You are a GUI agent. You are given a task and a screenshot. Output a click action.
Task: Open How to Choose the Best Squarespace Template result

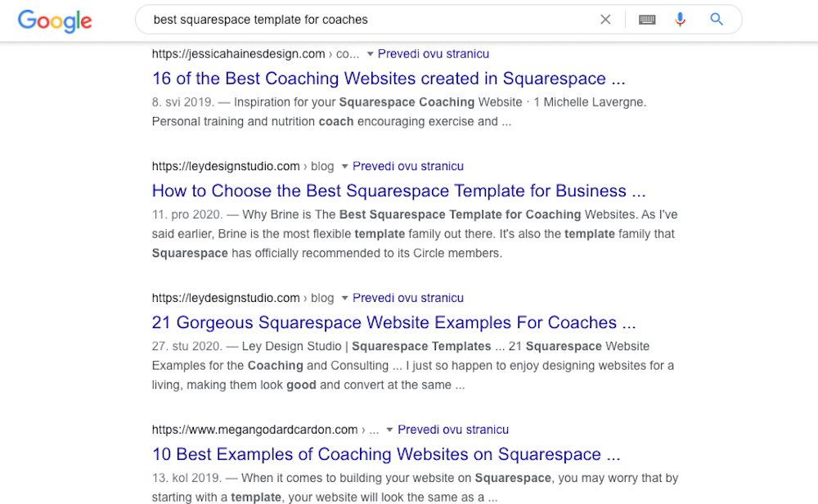click(398, 191)
